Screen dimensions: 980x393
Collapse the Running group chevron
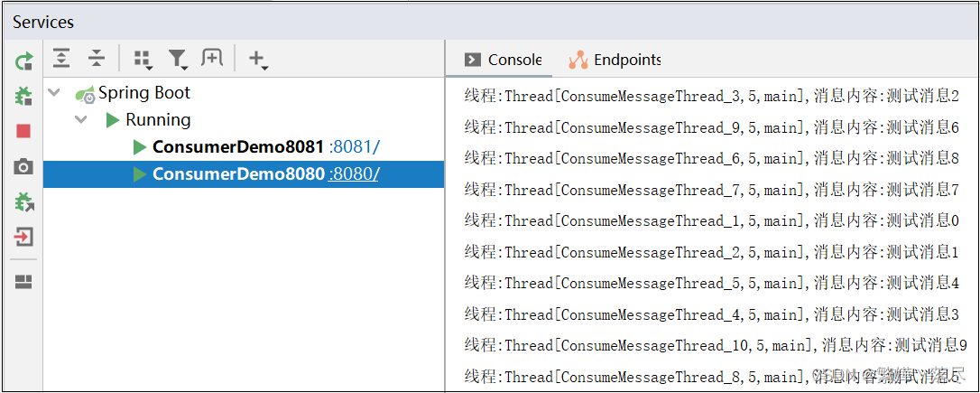point(81,119)
